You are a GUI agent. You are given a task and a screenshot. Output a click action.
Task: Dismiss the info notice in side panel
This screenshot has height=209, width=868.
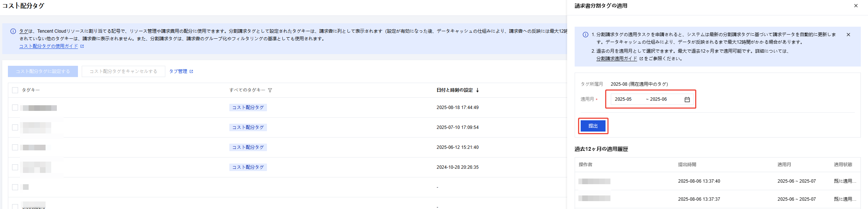point(848,35)
